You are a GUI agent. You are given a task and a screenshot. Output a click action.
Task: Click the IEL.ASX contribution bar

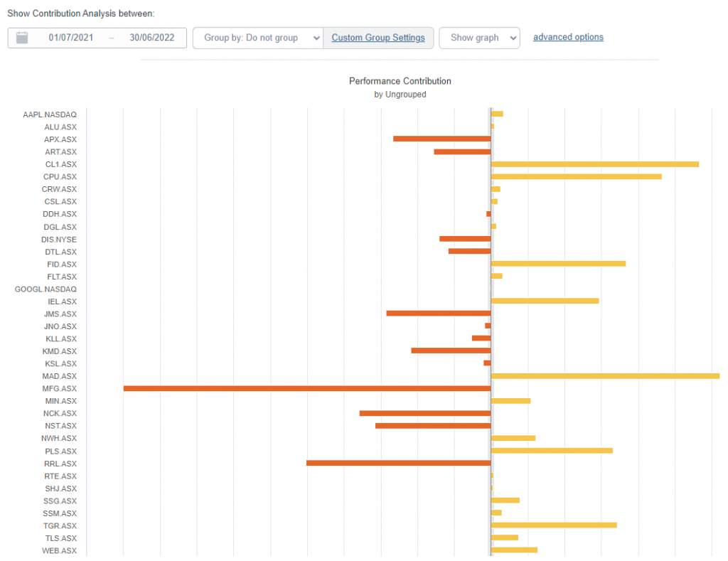(x=545, y=301)
